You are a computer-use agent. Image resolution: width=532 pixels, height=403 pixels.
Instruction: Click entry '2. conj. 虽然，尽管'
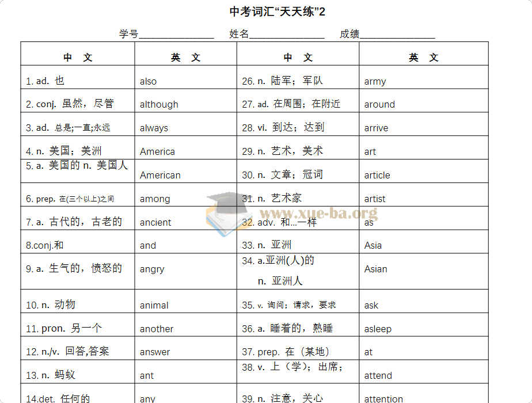coord(70,104)
